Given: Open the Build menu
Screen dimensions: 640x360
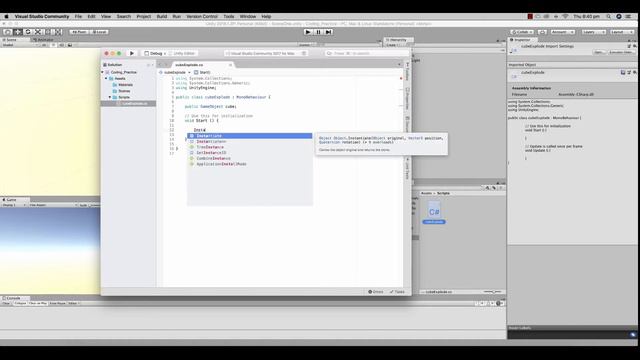Looking at the screenshot, I should coord(162,16).
